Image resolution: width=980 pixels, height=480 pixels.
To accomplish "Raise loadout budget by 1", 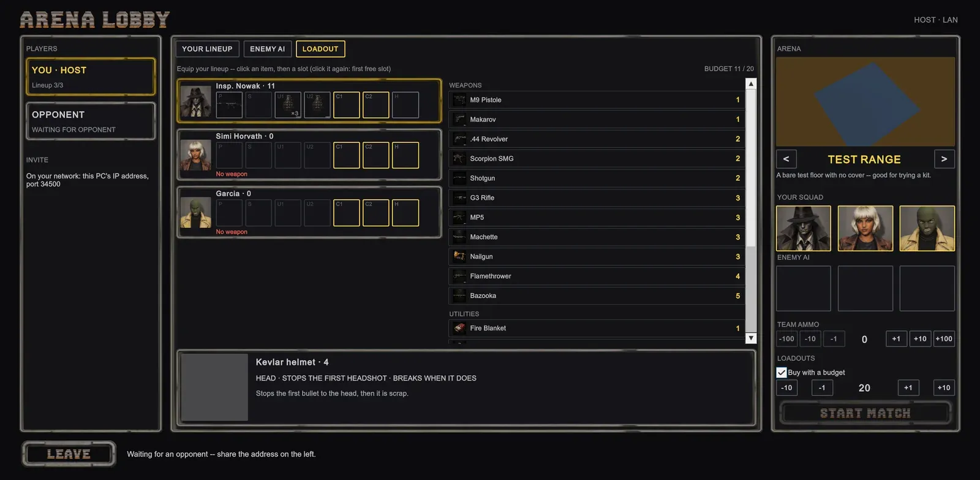I will point(908,387).
